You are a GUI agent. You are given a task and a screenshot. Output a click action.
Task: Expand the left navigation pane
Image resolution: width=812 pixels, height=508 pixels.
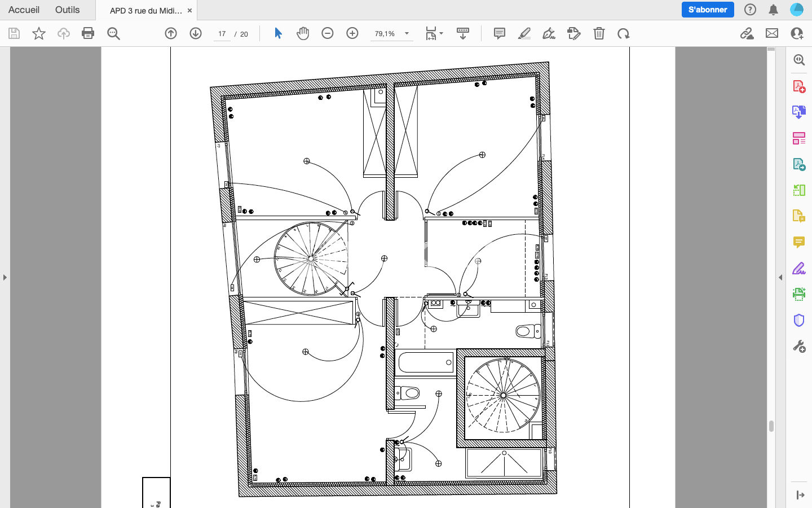click(5, 277)
